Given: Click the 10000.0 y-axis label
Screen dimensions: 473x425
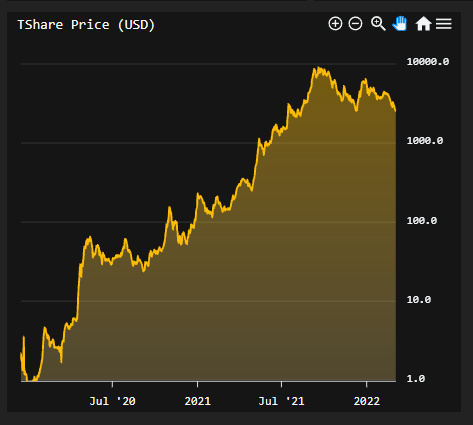Looking at the screenshot, I should coord(428,62).
